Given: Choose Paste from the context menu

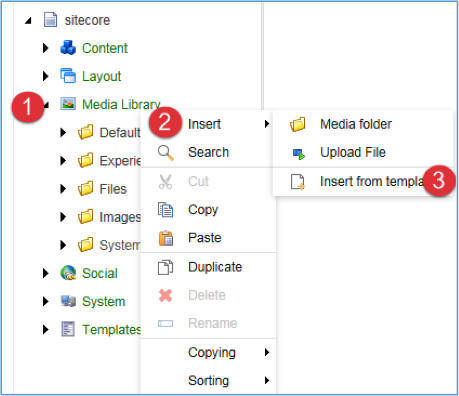Looking at the screenshot, I should [208, 238].
